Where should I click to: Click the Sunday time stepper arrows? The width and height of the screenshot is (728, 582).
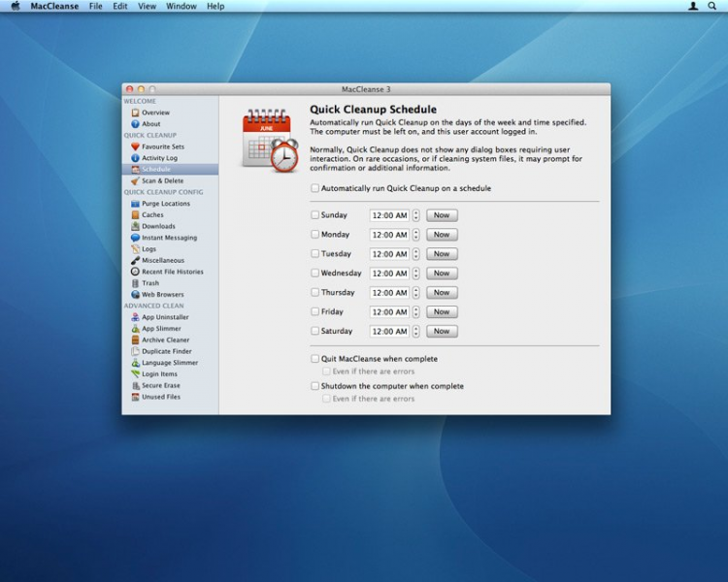416,215
